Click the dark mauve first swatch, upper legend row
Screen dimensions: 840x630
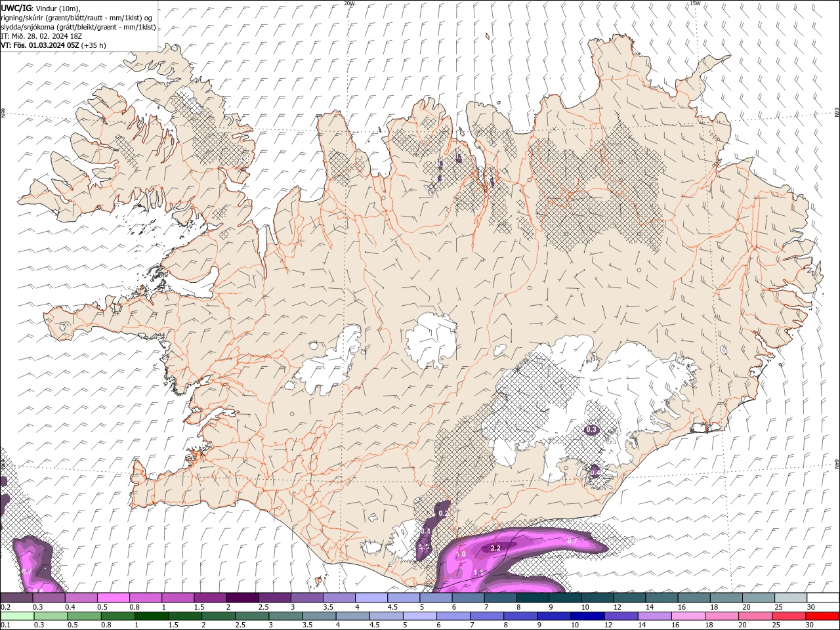[x=16, y=598]
